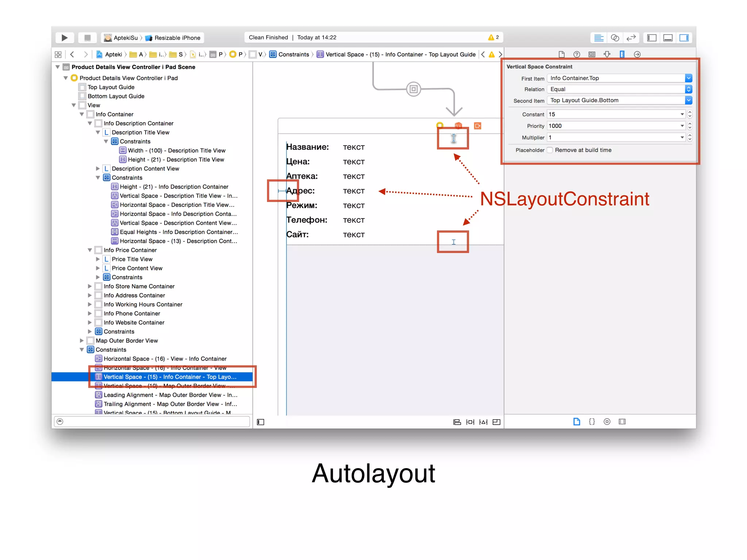Image resolution: width=747 pixels, height=560 pixels.
Task: Run the project with the Play button
Action: pos(65,38)
